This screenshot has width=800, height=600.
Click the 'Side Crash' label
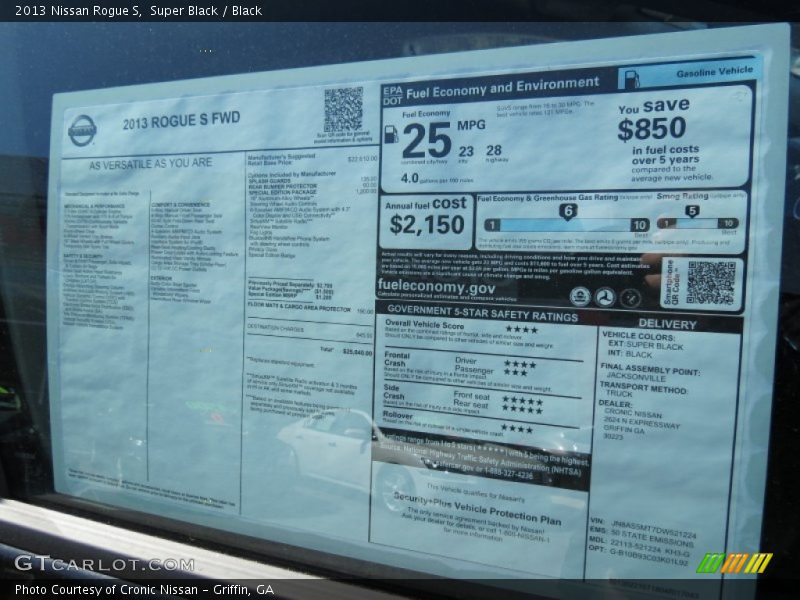tap(393, 392)
